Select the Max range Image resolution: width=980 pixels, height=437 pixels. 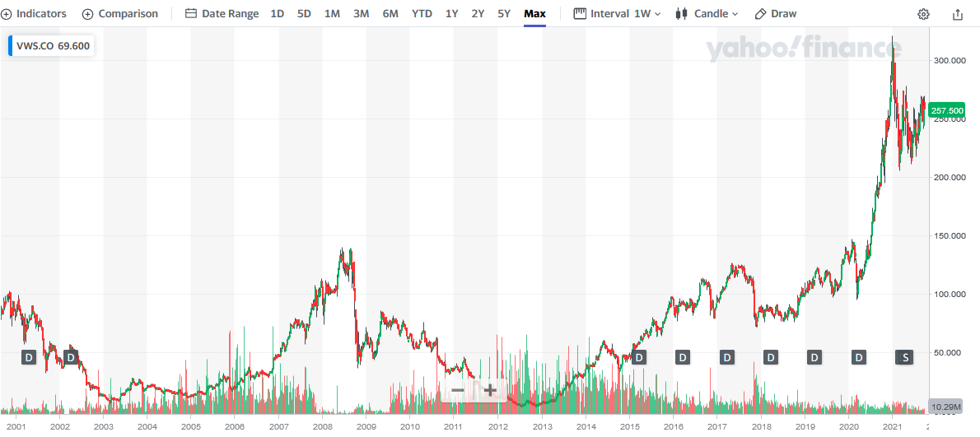click(535, 14)
